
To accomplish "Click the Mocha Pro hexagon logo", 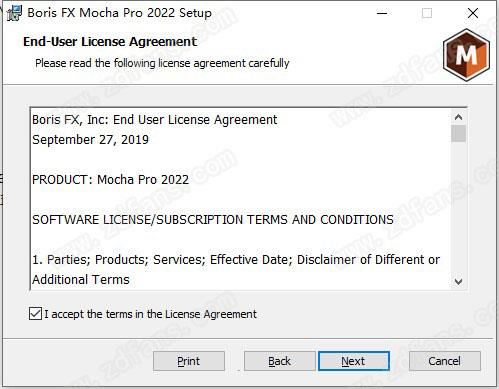I will [x=466, y=55].
